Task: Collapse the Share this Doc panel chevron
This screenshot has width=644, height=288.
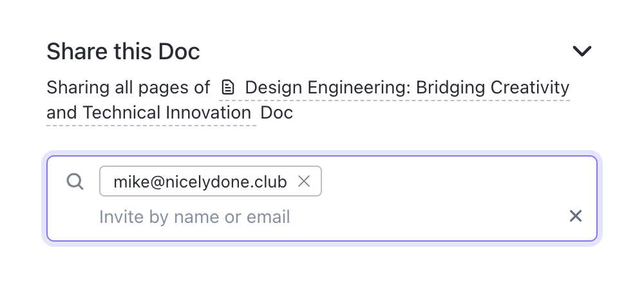Action: (x=582, y=52)
